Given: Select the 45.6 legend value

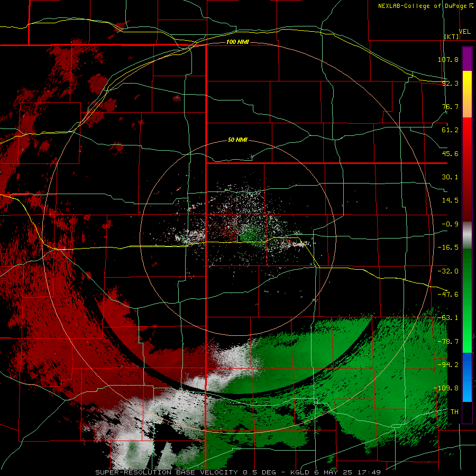Looking at the screenshot, I should pos(450,153).
